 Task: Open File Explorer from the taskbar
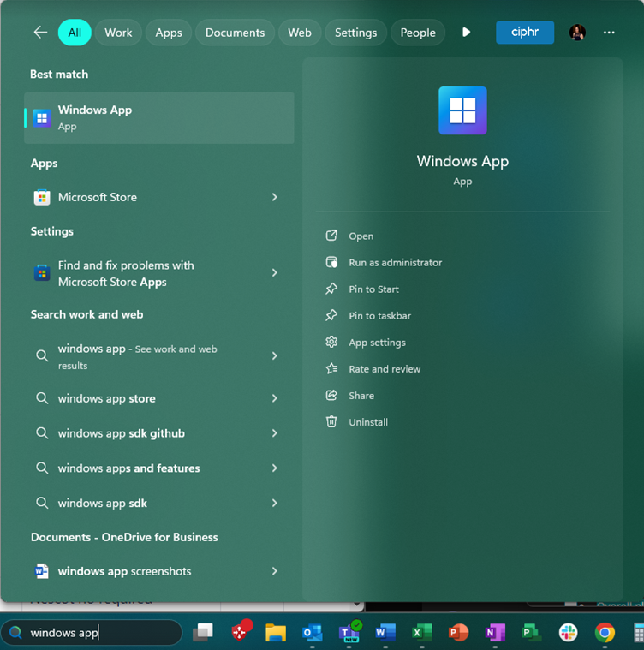point(276,633)
